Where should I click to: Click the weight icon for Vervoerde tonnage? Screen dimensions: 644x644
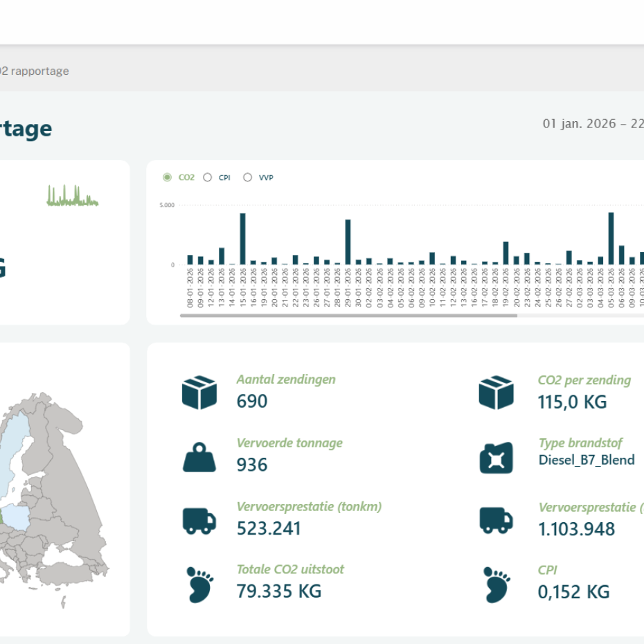199,457
